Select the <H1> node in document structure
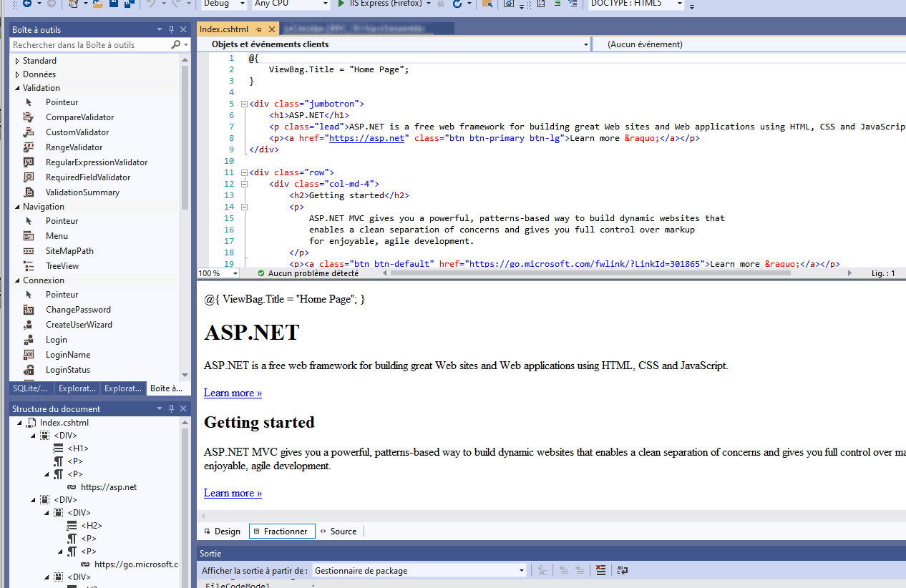The width and height of the screenshot is (906, 588). [x=78, y=449]
